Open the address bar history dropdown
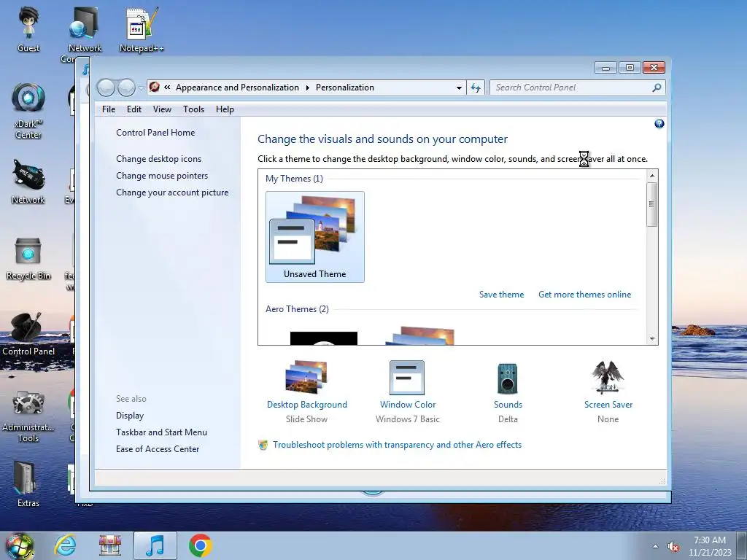Image resolution: width=747 pixels, height=560 pixels. pyautogui.click(x=459, y=87)
